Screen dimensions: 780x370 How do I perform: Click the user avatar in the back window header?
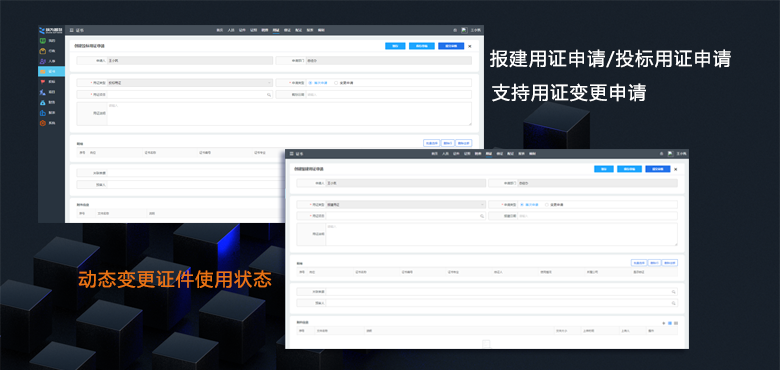coord(464,30)
